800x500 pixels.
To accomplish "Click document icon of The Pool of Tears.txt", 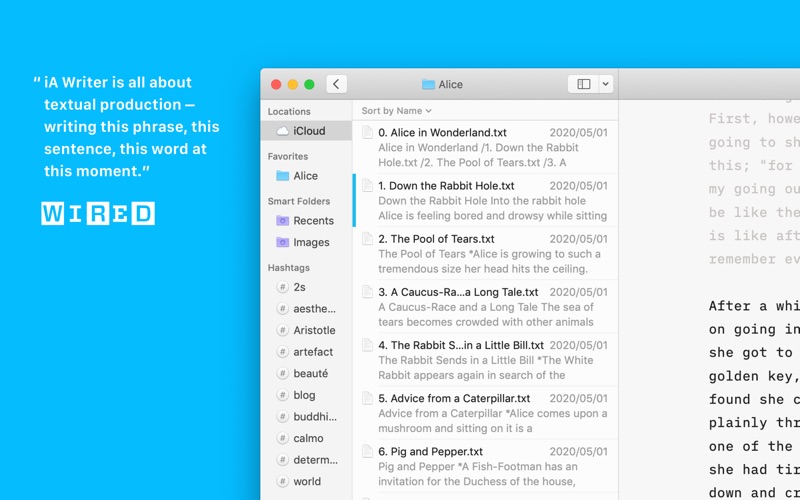I will [x=367, y=238].
